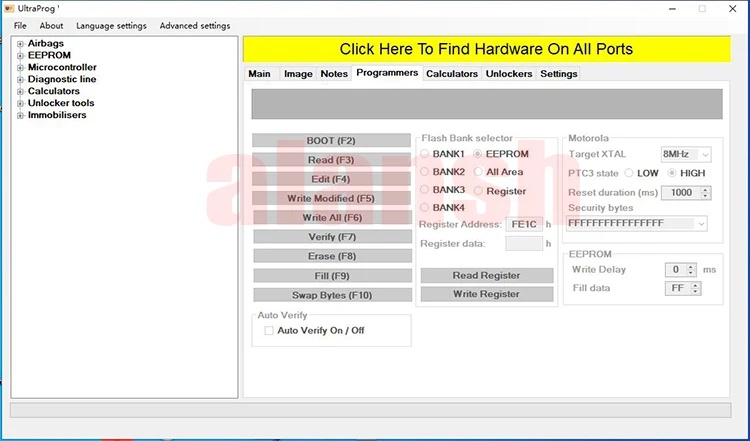Click the Register Address field
Viewport: 750px width, 441px height.
[x=524, y=224]
